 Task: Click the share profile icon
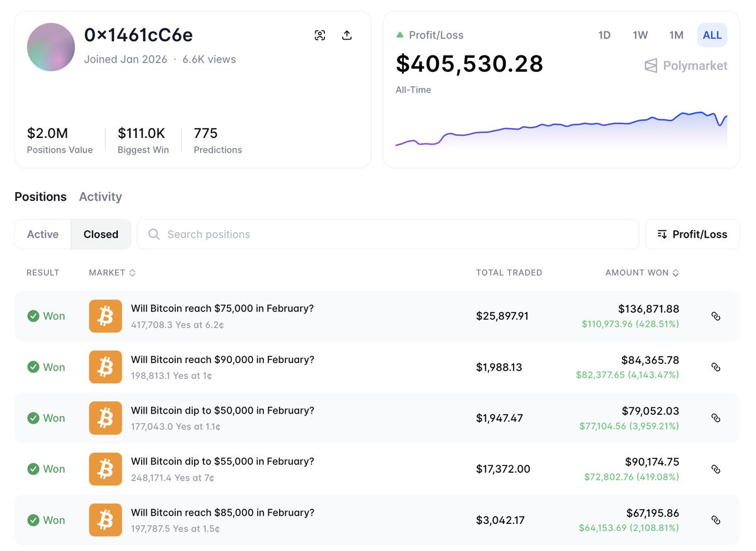point(346,35)
